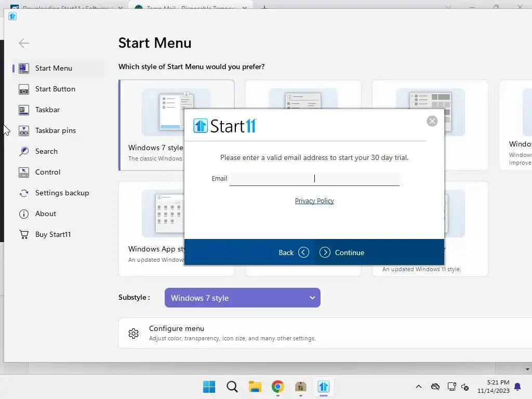Click the cloud sync tray icon
This screenshot has height=399, width=532.
435,387
